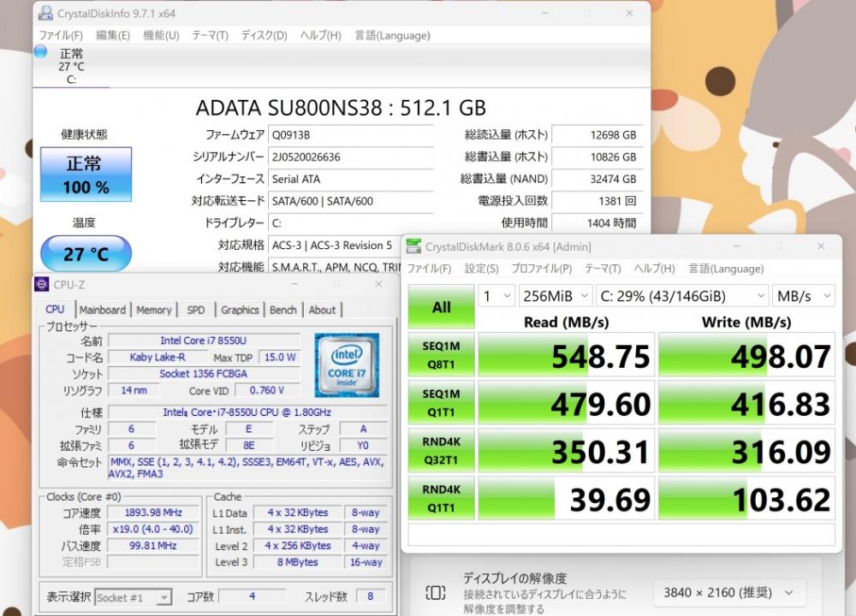This screenshot has height=616, width=856.
Task: Click the SEQ1M Q1T1 write result 416.83
Action: (746, 403)
